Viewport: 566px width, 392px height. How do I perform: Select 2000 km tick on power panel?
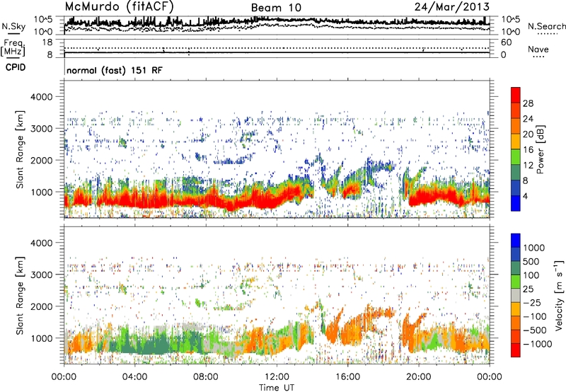(42, 160)
